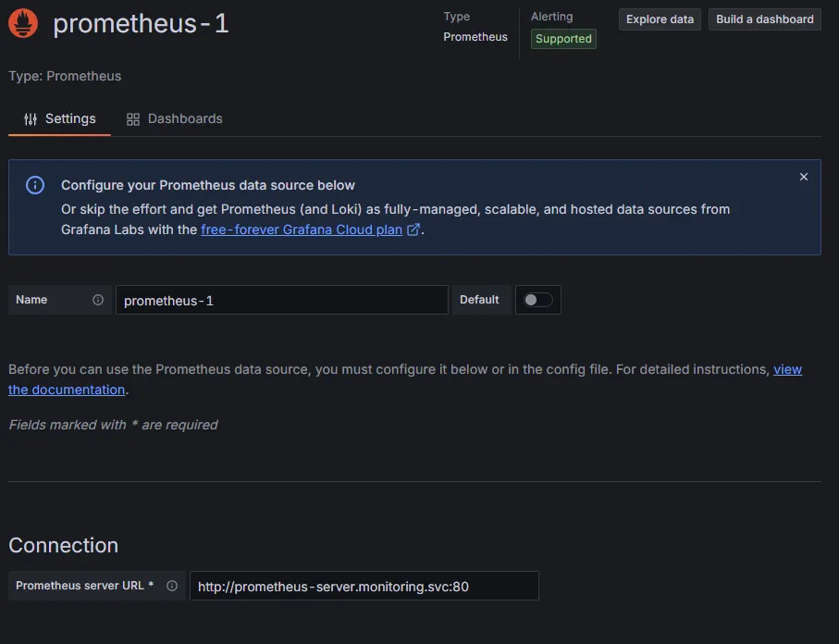This screenshot has width=839, height=644.
Task: Switch to the Dashboards tab
Action: click(175, 119)
